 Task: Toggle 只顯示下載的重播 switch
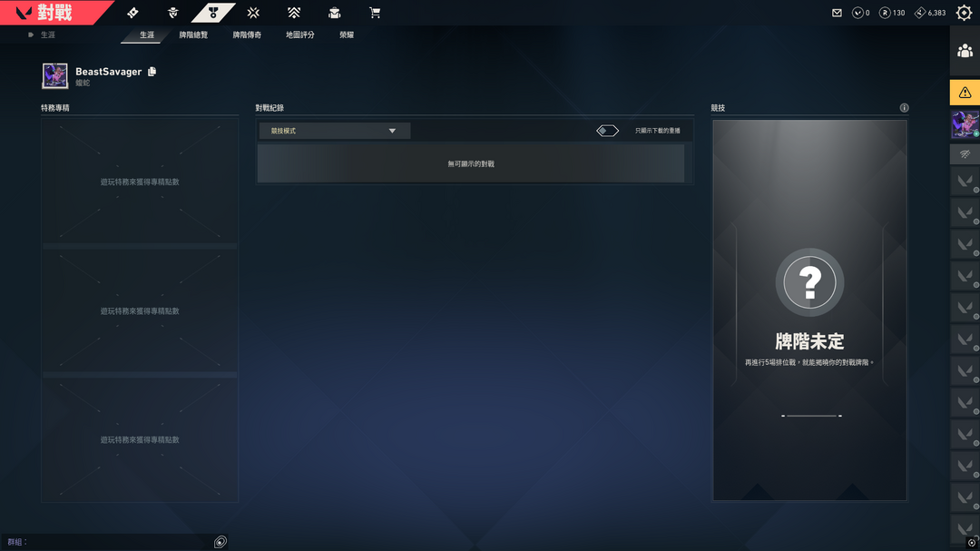pyautogui.click(x=607, y=131)
